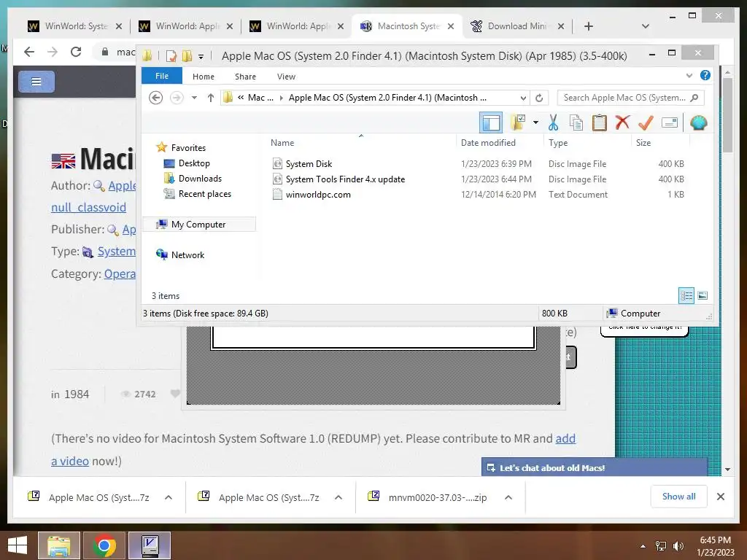Click the Cut scissors icon
The width and height of the screenshot is (747, 560).
(553, 122)
